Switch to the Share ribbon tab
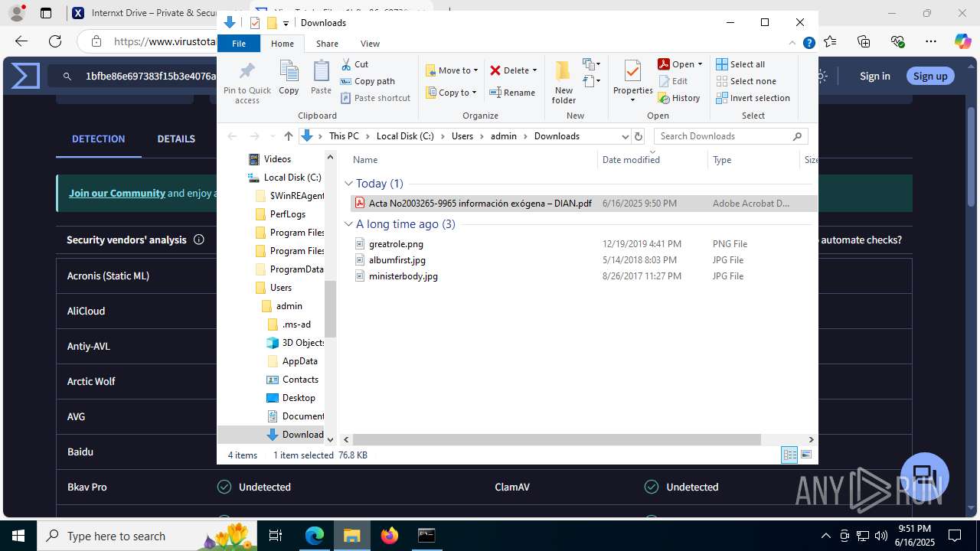The height and width of the screenshot is (551, 980). click(327, 44)
